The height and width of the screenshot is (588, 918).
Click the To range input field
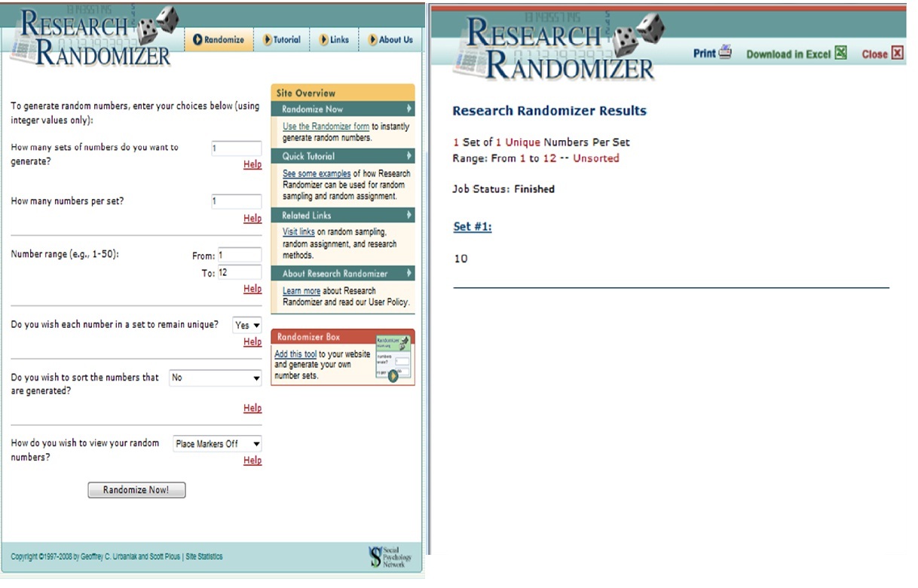click(240, 273)
